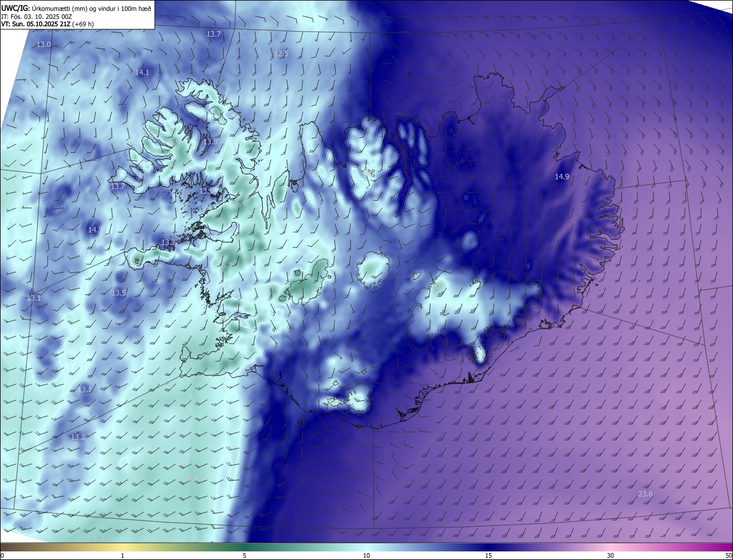This screenshot has width=733, height=560.
Task: Click the 13.2 value on the map
Action: 78,437
